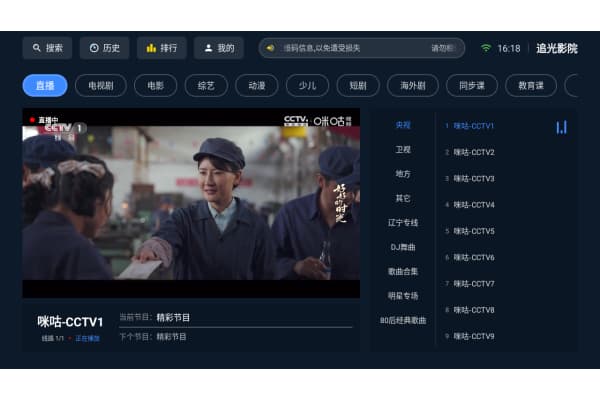Click the 追光影院 app title
This screenshot has height=400, width=600.
point(557,49)
